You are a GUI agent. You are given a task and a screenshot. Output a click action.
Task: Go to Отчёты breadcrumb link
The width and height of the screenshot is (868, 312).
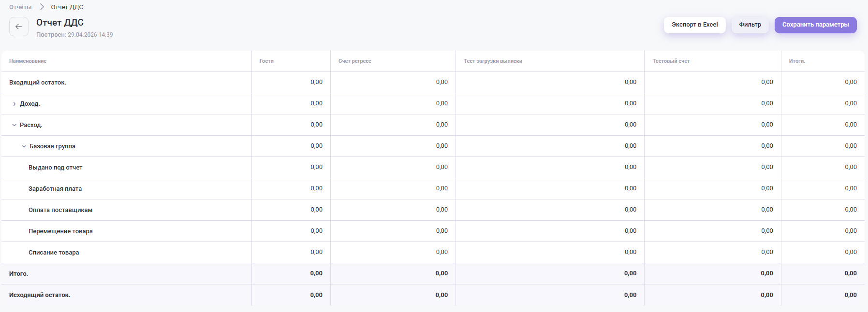(x=20, y=7)
